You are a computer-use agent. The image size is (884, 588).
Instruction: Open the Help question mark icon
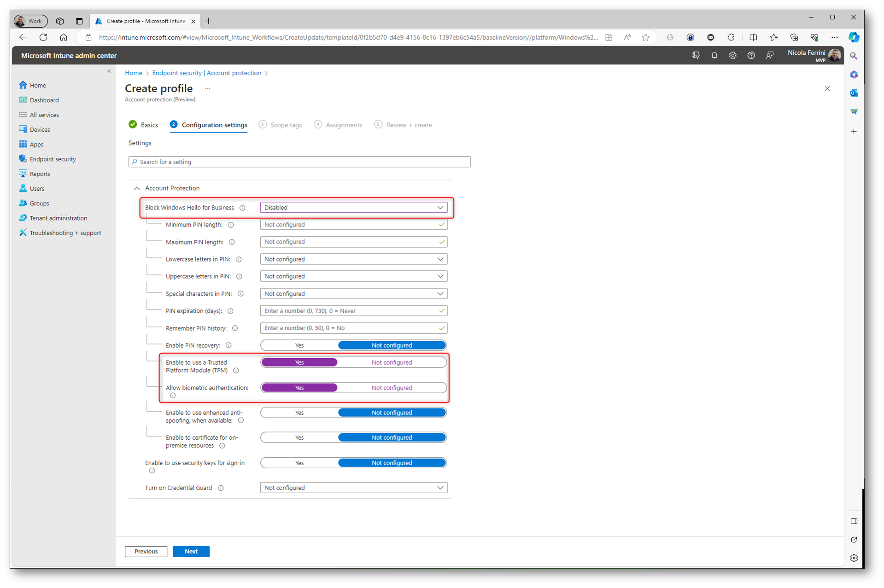click(751, 55)
